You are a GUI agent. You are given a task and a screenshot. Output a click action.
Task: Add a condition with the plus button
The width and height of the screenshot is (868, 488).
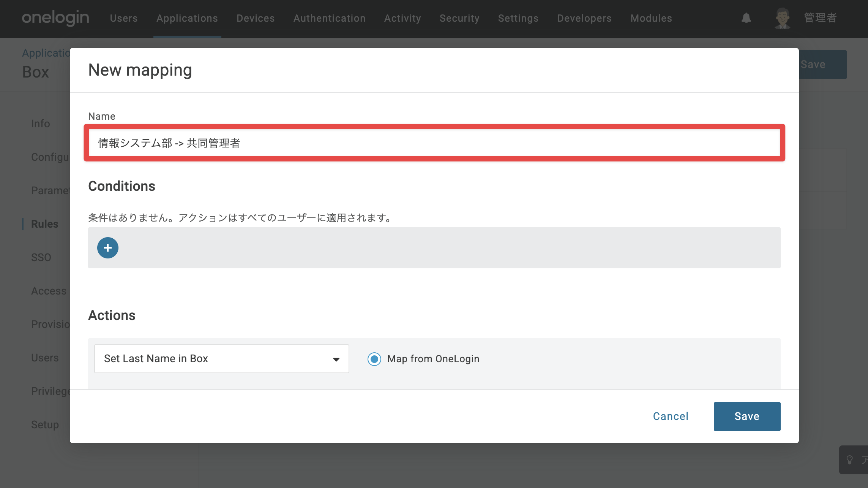(108, 248)
